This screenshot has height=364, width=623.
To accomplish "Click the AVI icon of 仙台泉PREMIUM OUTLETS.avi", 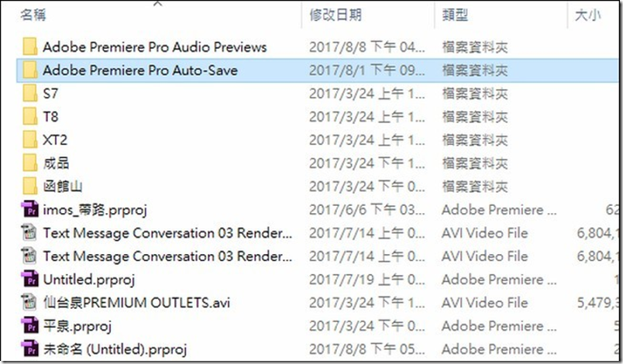I will click(29, 303).
